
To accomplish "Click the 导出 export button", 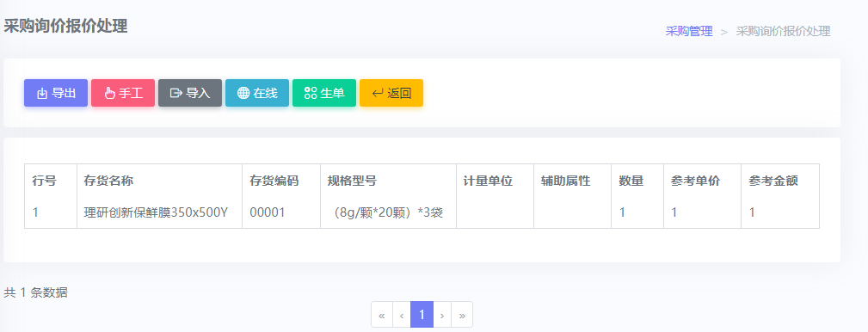I will [55, 93].
